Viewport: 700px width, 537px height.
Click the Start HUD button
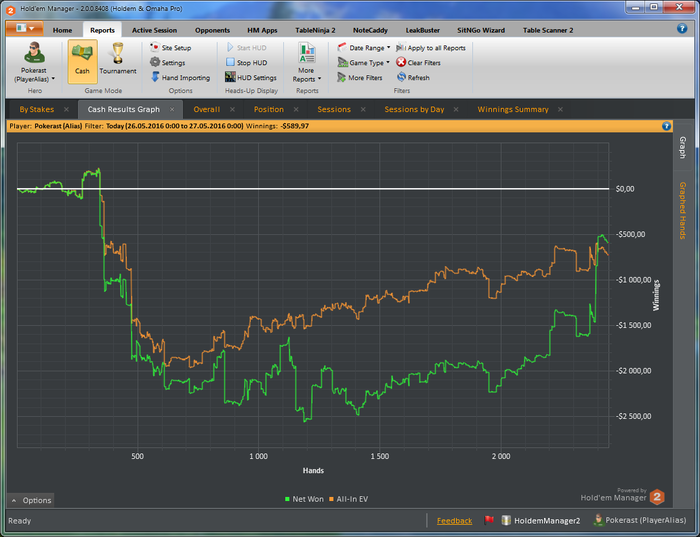pos(246,47)
